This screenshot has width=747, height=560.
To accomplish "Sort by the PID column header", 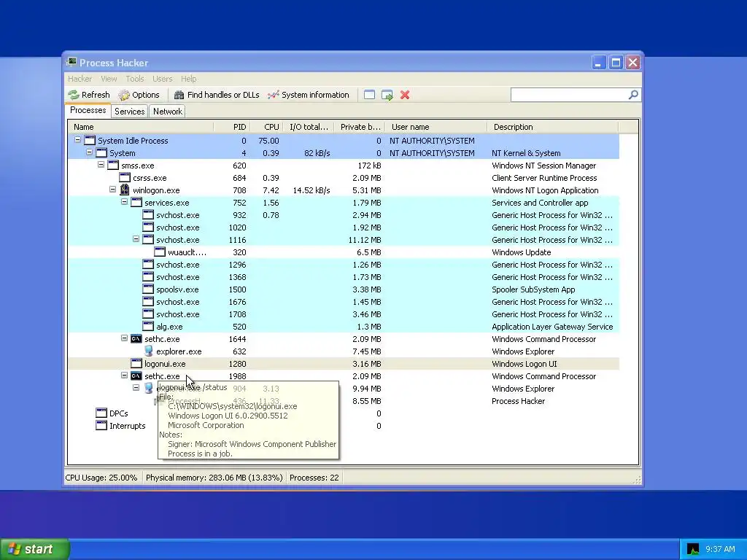I will click(231, 127).
